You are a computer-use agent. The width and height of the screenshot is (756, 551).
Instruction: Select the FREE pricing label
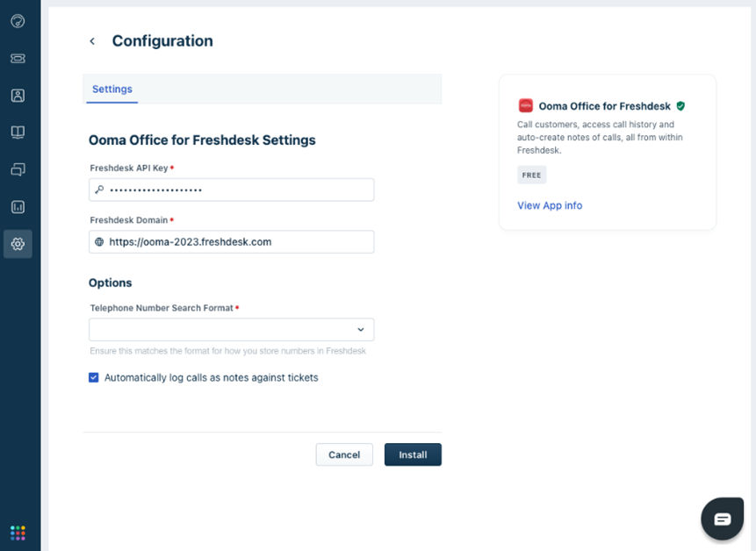tap(530, 175)
